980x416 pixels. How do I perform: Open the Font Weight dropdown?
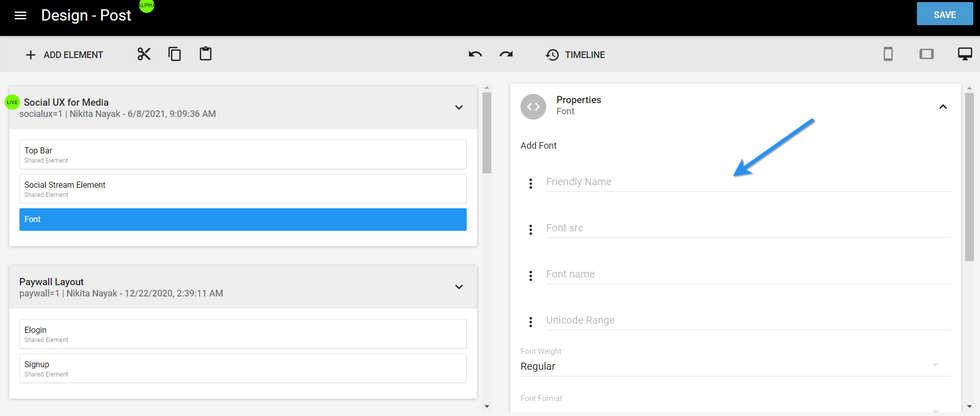730,366
